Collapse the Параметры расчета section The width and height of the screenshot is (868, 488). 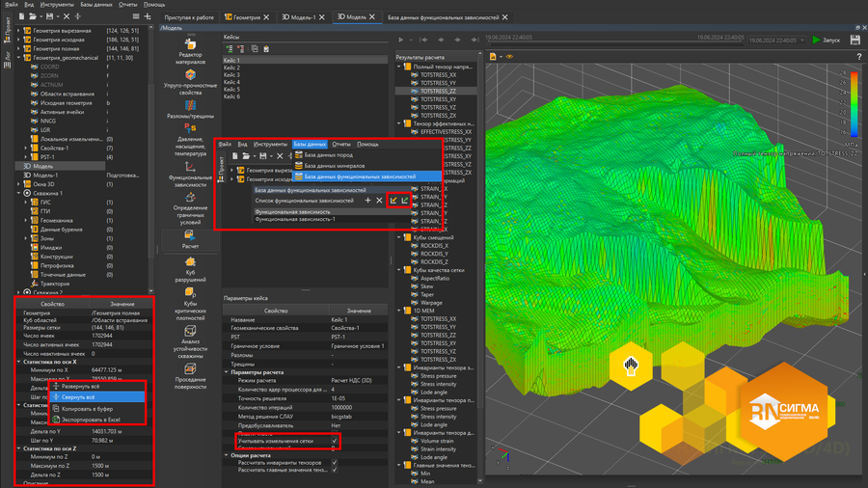pos(227,372)
